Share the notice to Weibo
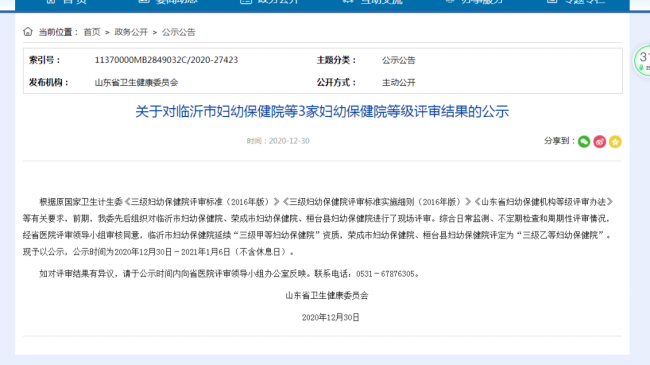Viewport: 650px width, 365px height. click(x=599, y=142)
